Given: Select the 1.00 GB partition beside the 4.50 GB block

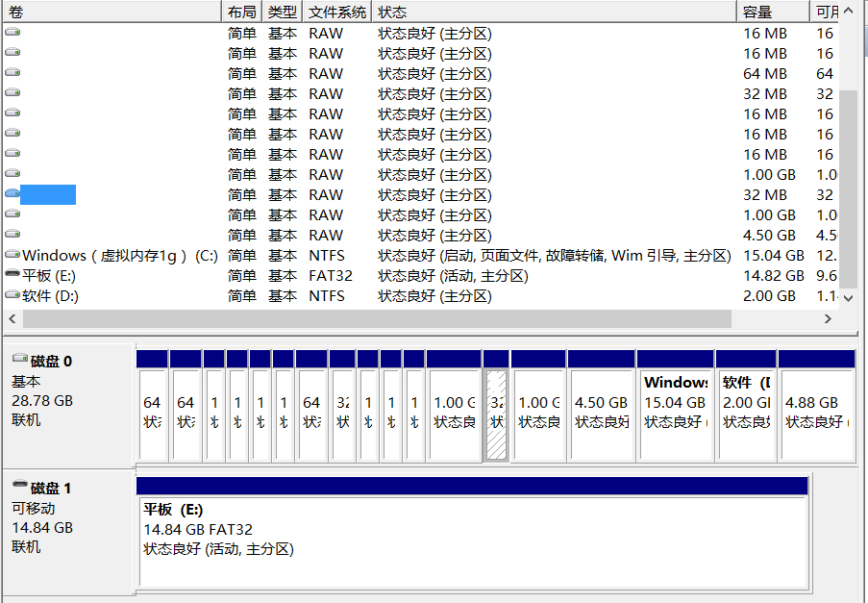Looking at the screenshot, I should [x=538, y=405].
